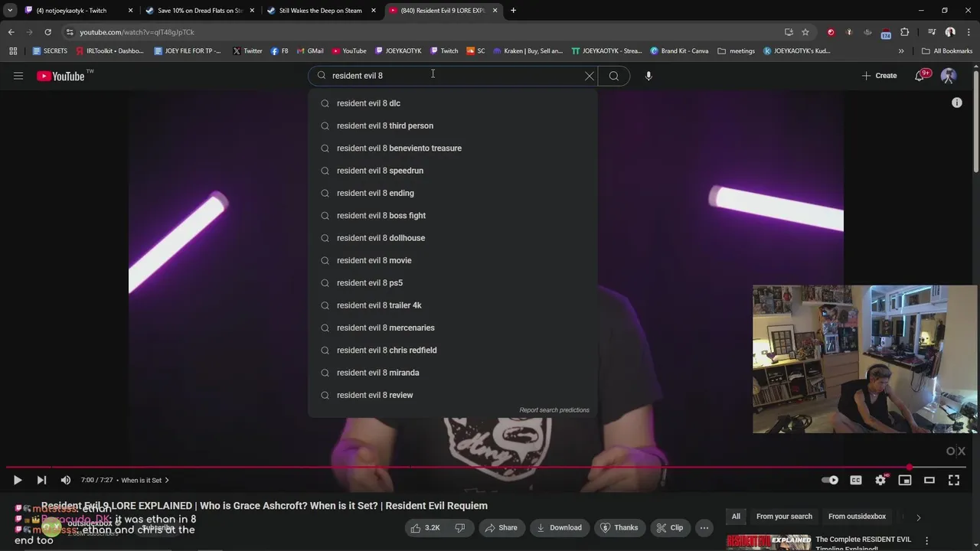The image size is (980, 551).
Task: Start voice search with microphone icon
Action: pos(648,76)
